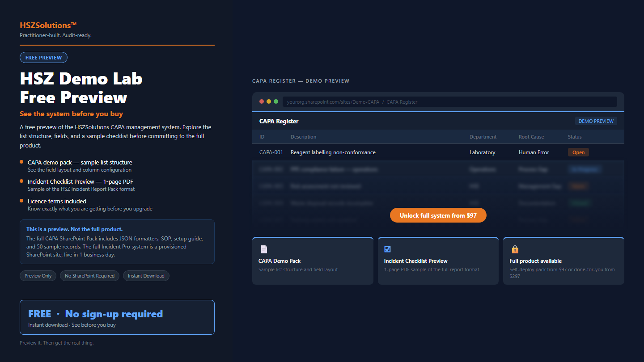Click the CAPA REGISTER — DEMO PREVIEW section label
The width and height of the screenshot is (644, 362).
click(301, 81)
